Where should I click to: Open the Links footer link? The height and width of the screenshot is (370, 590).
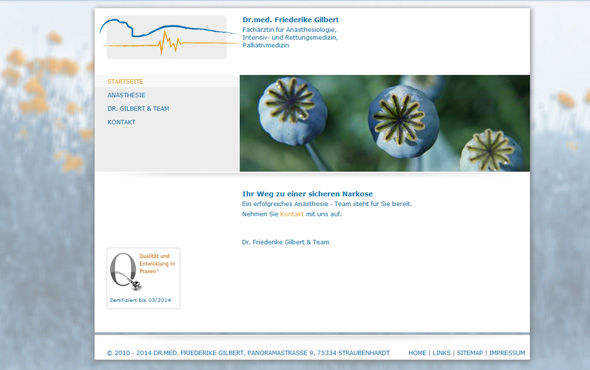click(441, 353)
